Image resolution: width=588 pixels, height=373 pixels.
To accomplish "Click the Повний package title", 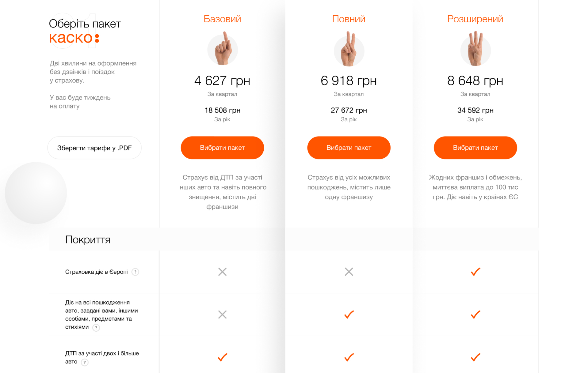I will pos(349,19).
